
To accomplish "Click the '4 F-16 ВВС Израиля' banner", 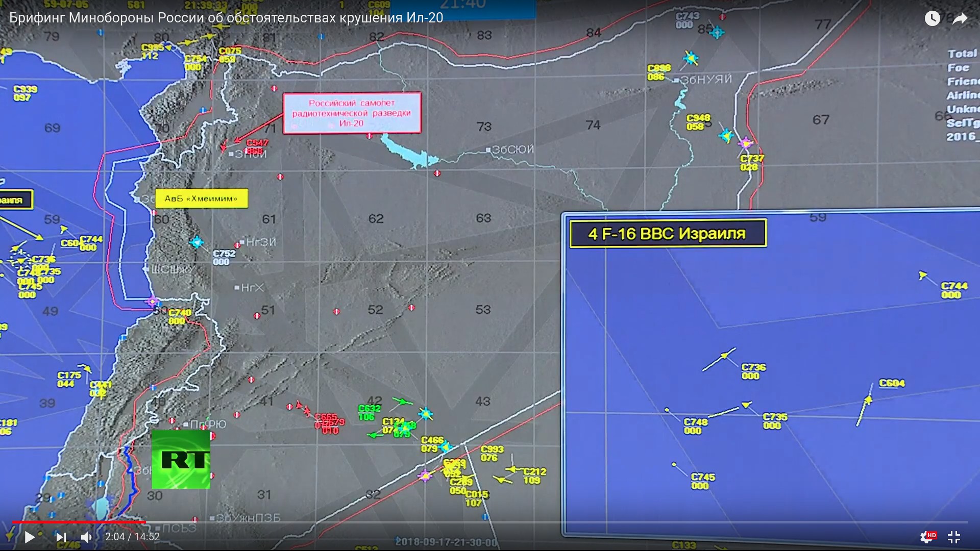I will [x=668, y=234].
